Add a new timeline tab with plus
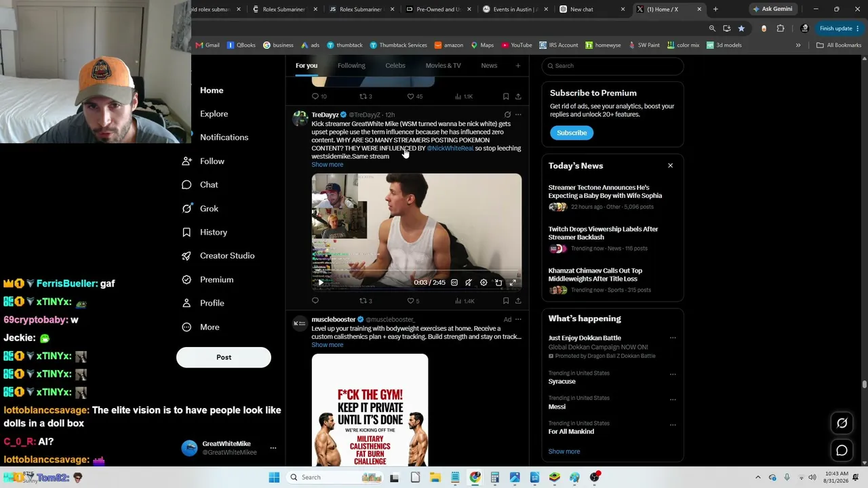Image resolution: width=868 pixels, height=488 pixels. 518,66
